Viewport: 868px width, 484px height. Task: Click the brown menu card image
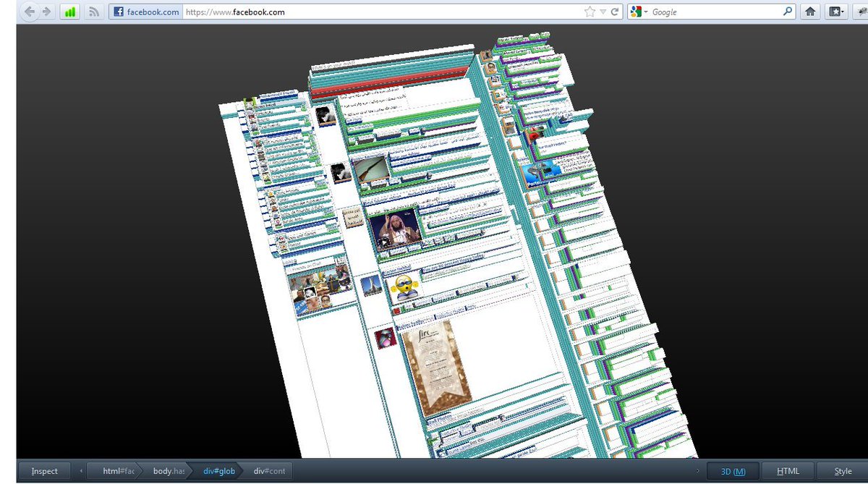coord(436,368)
